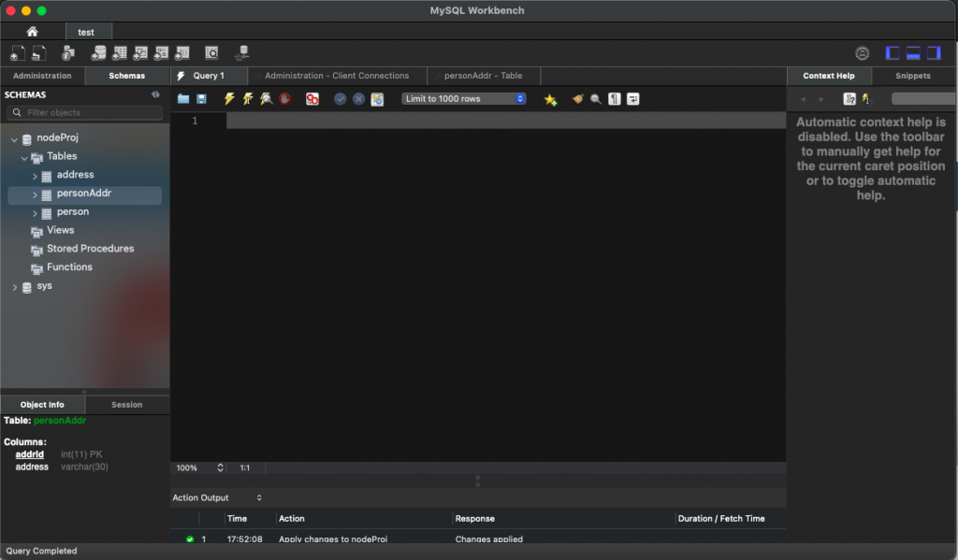Screen dimensions: 958x560
Task: Switch to Snippets tab
Action: click(913, 76)
